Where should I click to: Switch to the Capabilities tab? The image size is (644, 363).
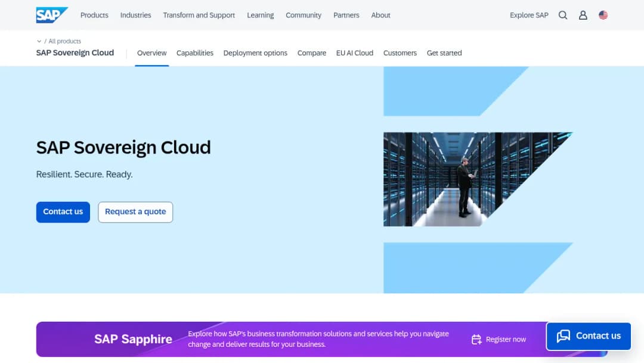194,53
